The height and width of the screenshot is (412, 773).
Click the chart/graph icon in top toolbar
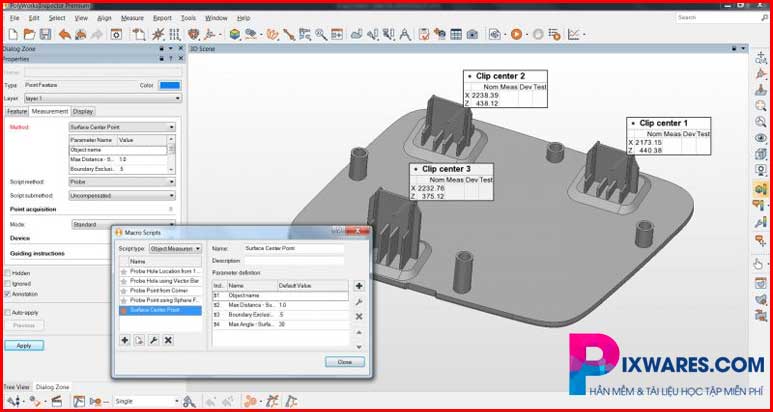click(x=573, y=34)
